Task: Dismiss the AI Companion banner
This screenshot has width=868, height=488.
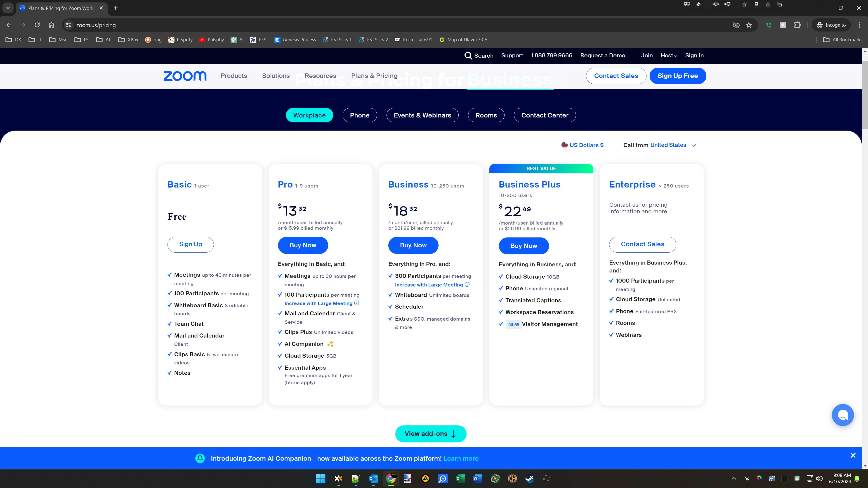Action: click(853, 455)
